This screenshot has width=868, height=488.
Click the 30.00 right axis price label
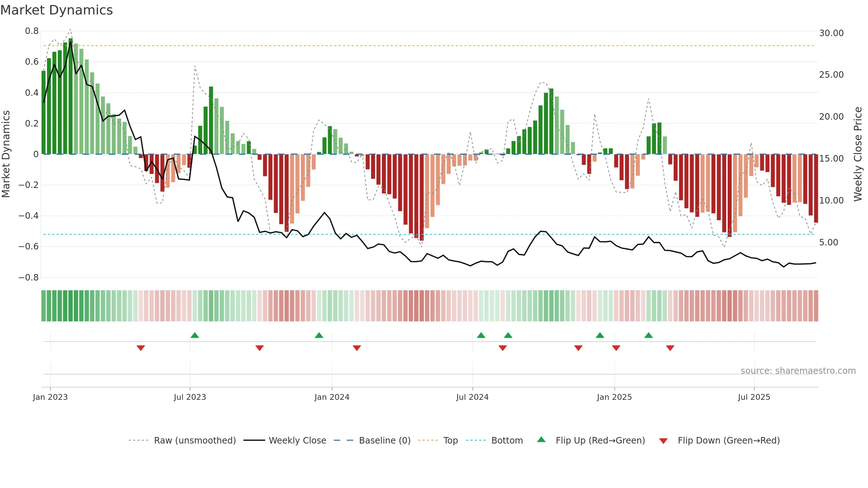(831, 33)
